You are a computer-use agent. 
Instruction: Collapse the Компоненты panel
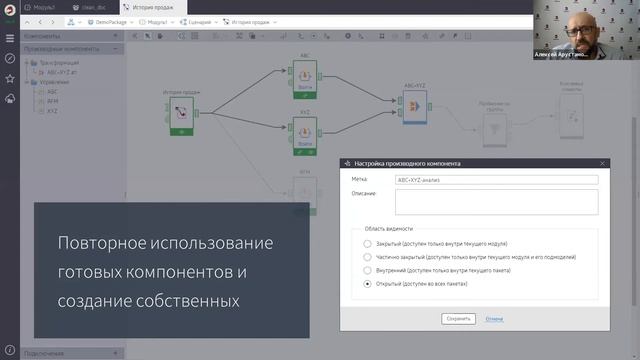tap(116, 36)
